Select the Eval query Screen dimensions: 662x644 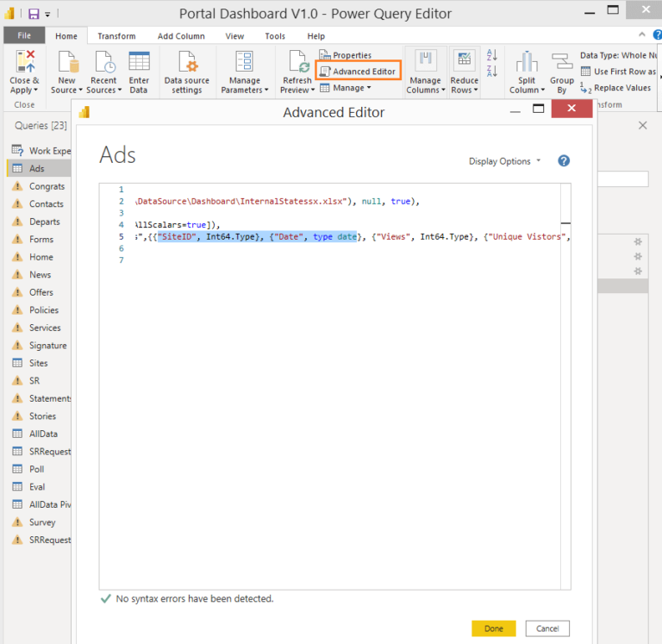pos(40,487)
